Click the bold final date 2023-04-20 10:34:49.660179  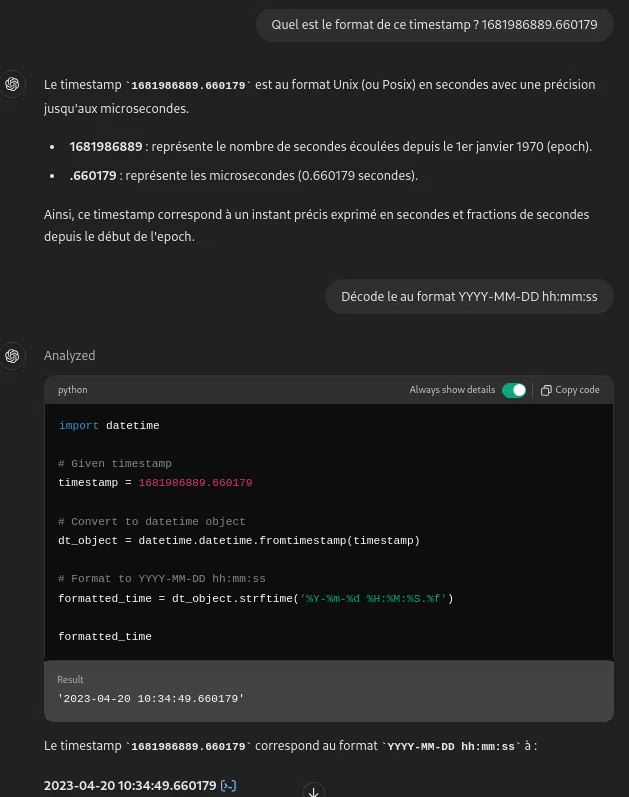point(130,785)
